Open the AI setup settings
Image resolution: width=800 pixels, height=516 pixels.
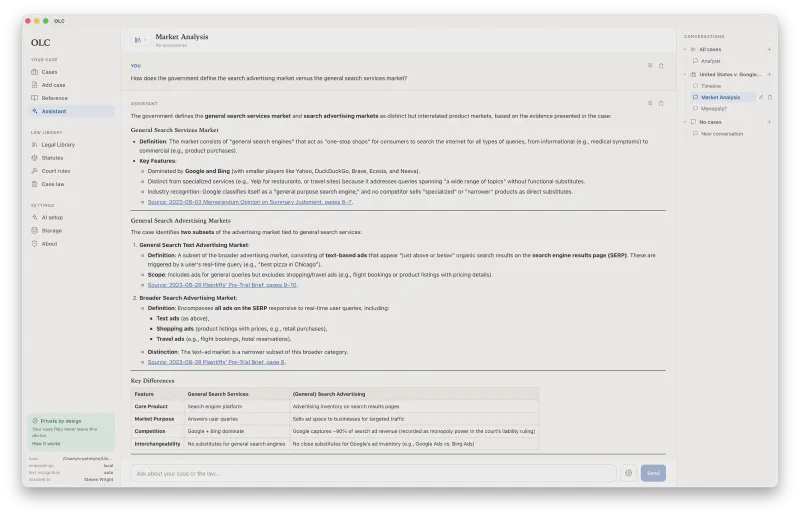[x=71, y=217]
